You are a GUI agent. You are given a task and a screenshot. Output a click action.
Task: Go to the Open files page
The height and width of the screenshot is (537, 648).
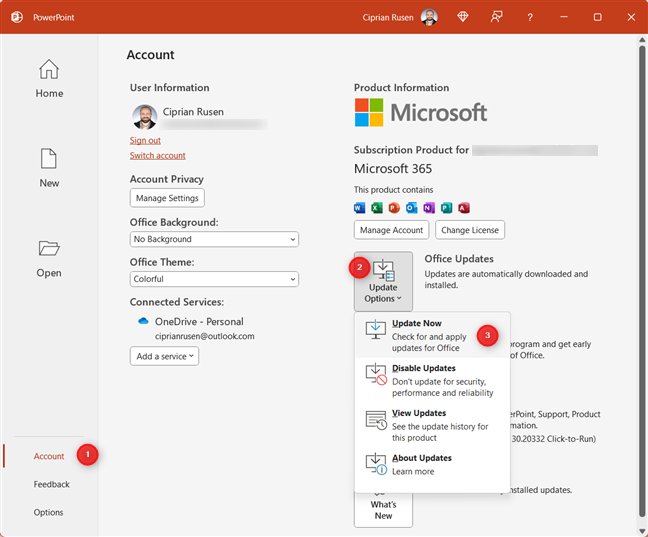49,258
